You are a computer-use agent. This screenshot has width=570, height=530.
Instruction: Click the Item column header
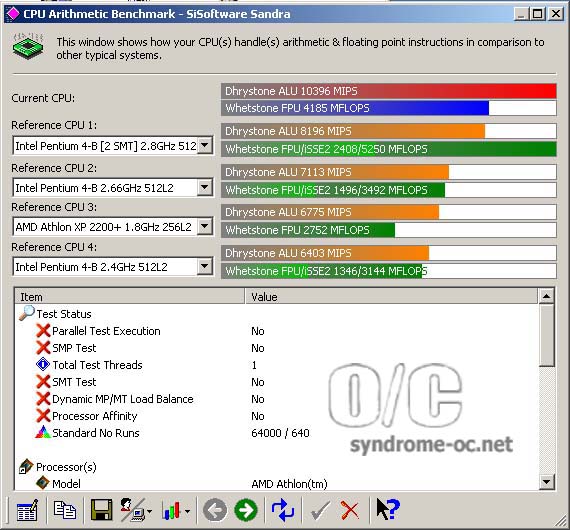tap(130, 297)
